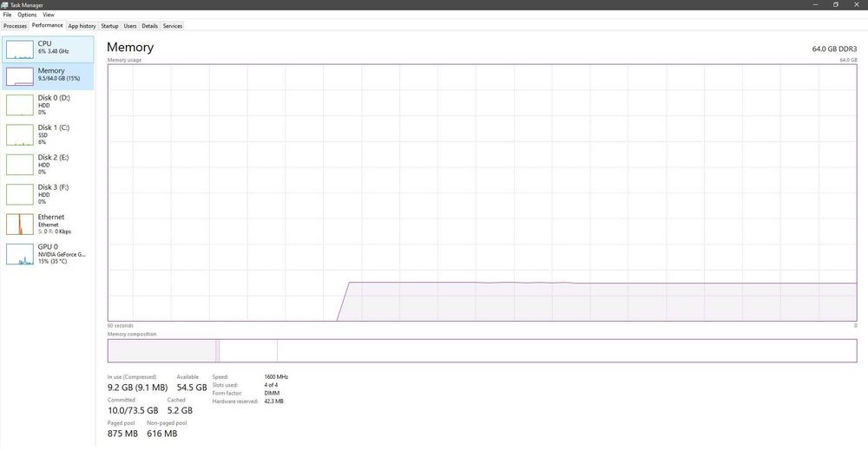This screenshot has width=868, height=450.
Task: Click the Hardware reserved 42.3 MB value
Action: (x=273, y=401)
